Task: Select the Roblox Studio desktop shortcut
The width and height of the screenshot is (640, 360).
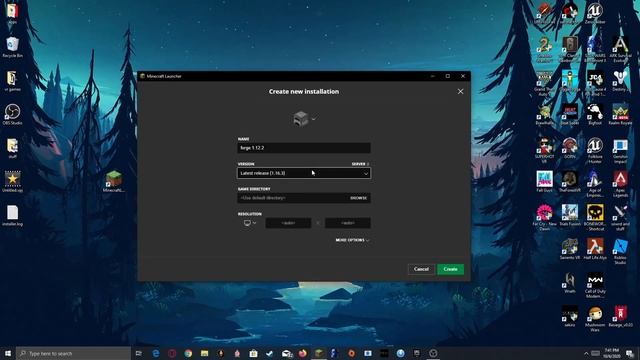Action: 620,251
